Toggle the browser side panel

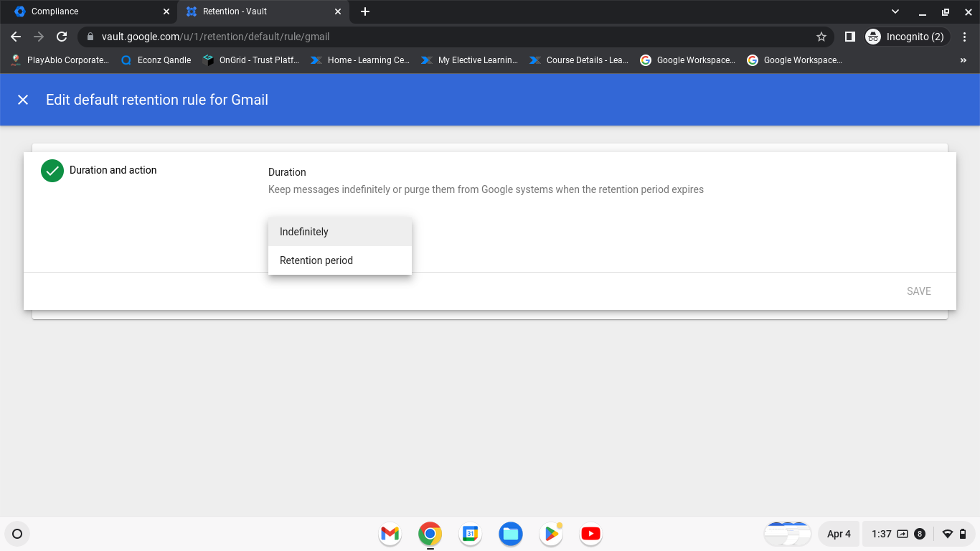click(849, 37)
